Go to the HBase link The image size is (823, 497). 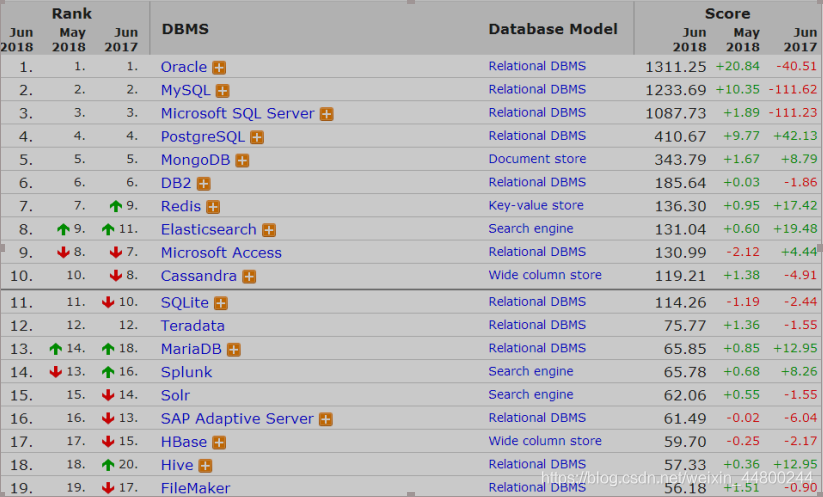pyautogui.click(x=184, y=442)
